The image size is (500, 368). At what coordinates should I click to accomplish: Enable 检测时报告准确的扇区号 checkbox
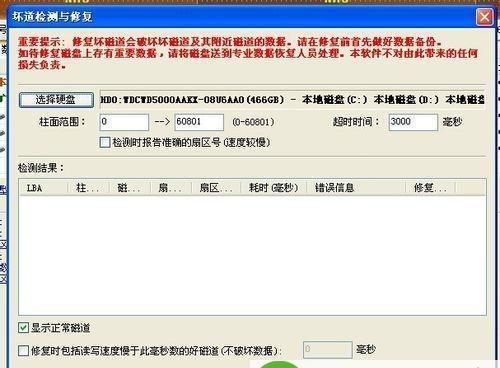click(x=105, y=143)
